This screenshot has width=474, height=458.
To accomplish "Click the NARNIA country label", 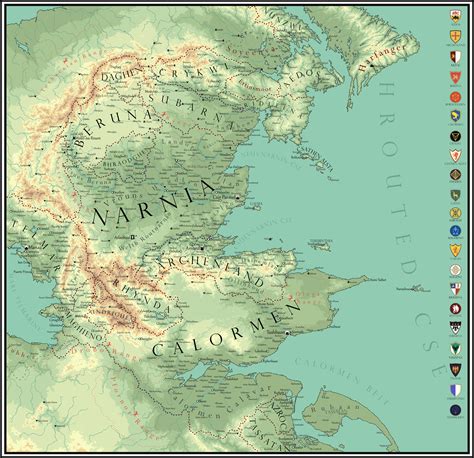I will tap(154, 203).
